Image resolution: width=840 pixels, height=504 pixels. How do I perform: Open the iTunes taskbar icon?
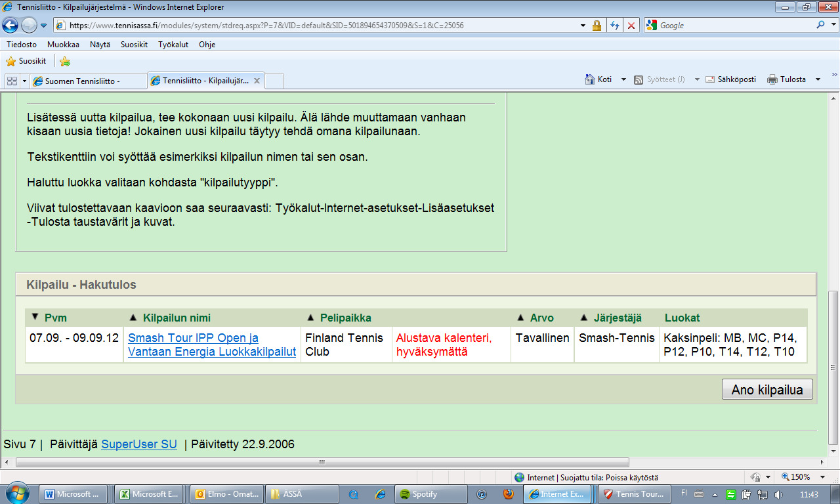click(482, 494)
